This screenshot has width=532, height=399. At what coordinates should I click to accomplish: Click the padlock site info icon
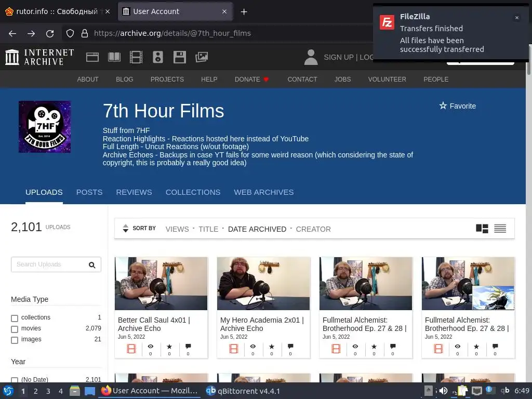pos(85,33)
